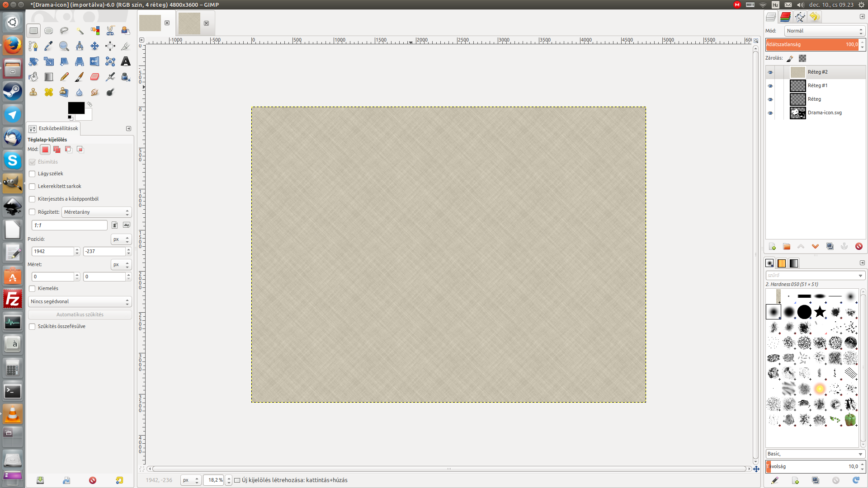
Task: Switch to the Channels tab
Action: [x=785, y=17]
